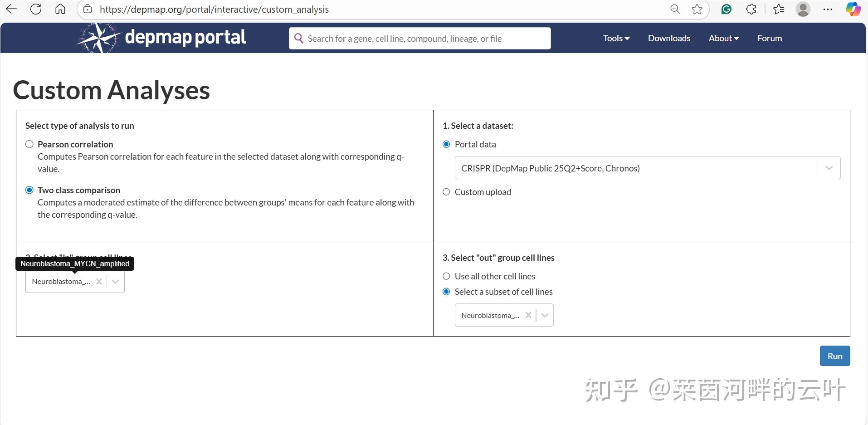The image size is (868, 425).
Task: Open the About menu
Action: [723, 38]
